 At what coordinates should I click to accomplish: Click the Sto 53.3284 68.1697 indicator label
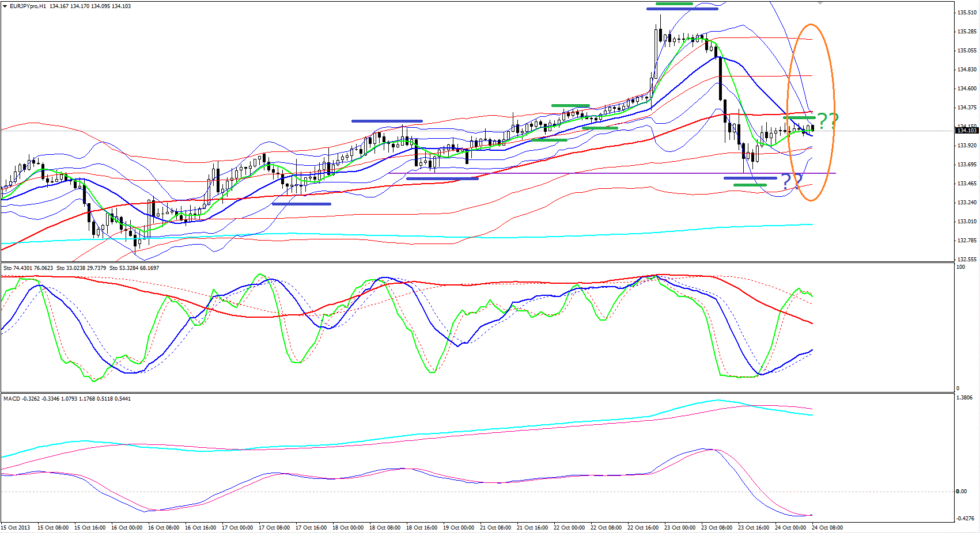(x=134, y=268)
